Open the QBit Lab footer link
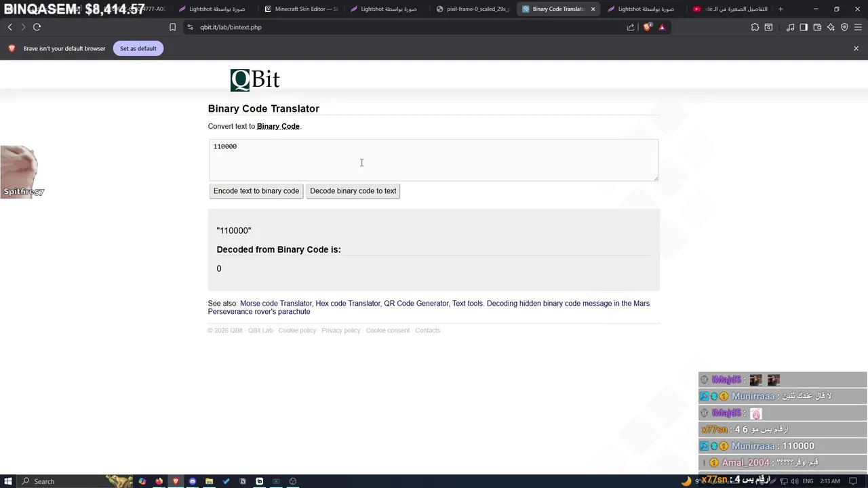868x488 pixels. (260, 331)
